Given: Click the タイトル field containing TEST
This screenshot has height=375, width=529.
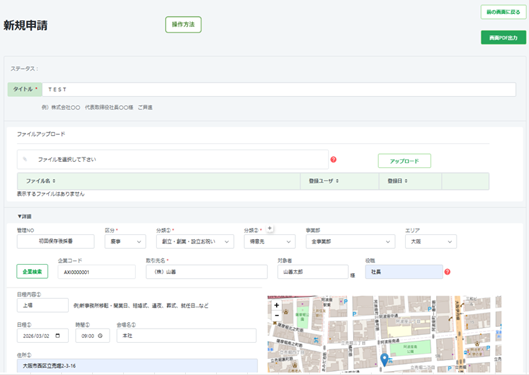Looking at the screenshot, I should 279,89.
